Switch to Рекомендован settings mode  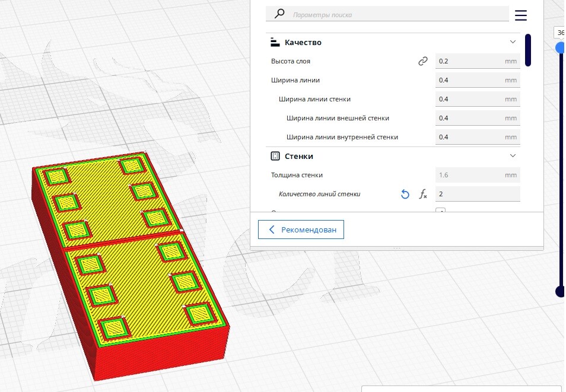click(x=301, y=230)
